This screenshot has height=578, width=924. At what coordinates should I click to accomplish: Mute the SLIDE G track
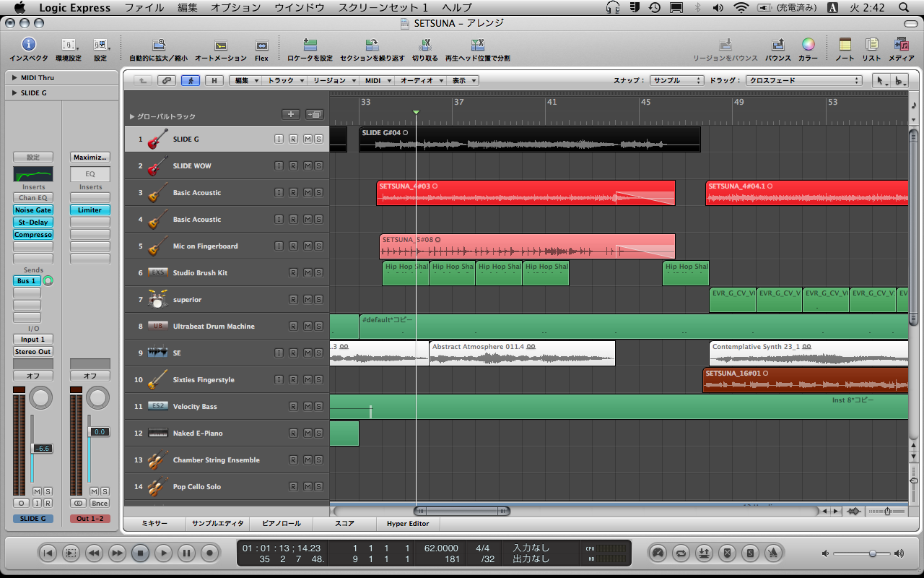308,139
